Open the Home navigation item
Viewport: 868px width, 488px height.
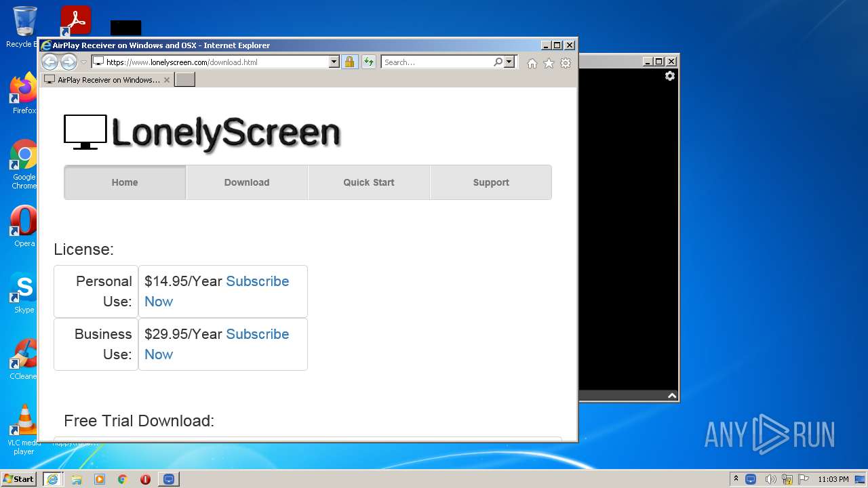(x=125, y=182)
